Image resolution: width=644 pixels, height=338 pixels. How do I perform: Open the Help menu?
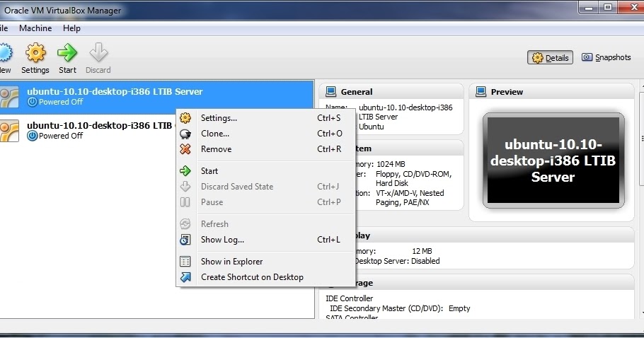71,28
